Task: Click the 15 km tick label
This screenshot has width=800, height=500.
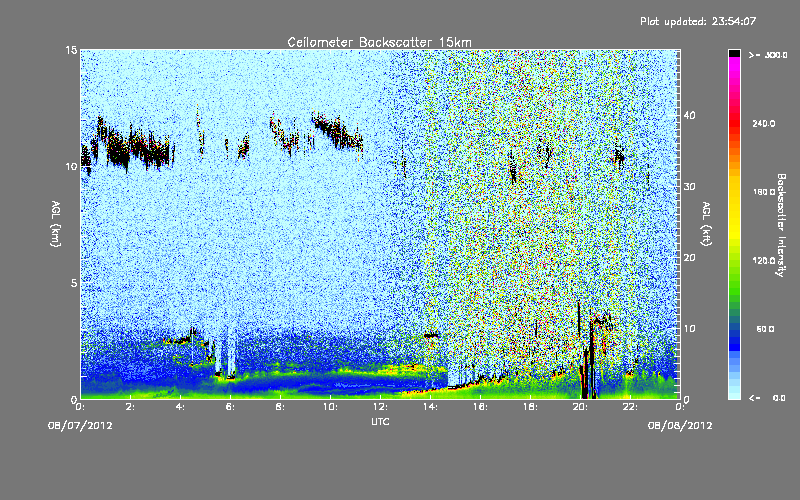Action: [x=71, y=50]
